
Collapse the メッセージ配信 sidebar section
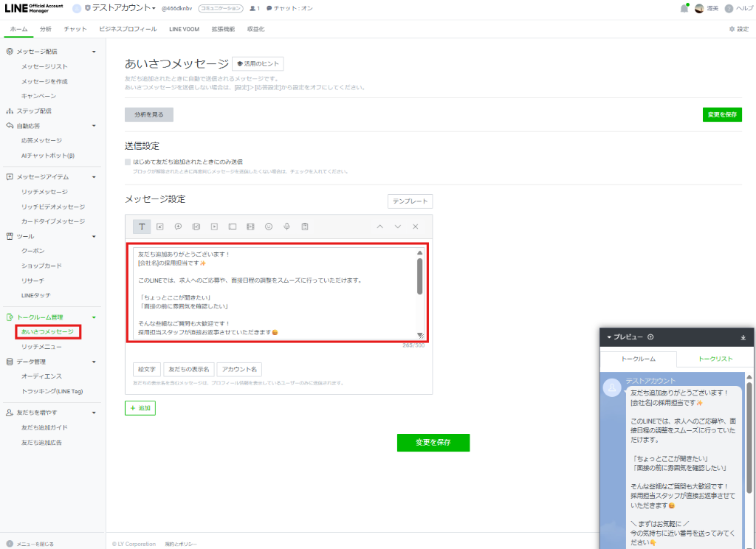point(94,52)
